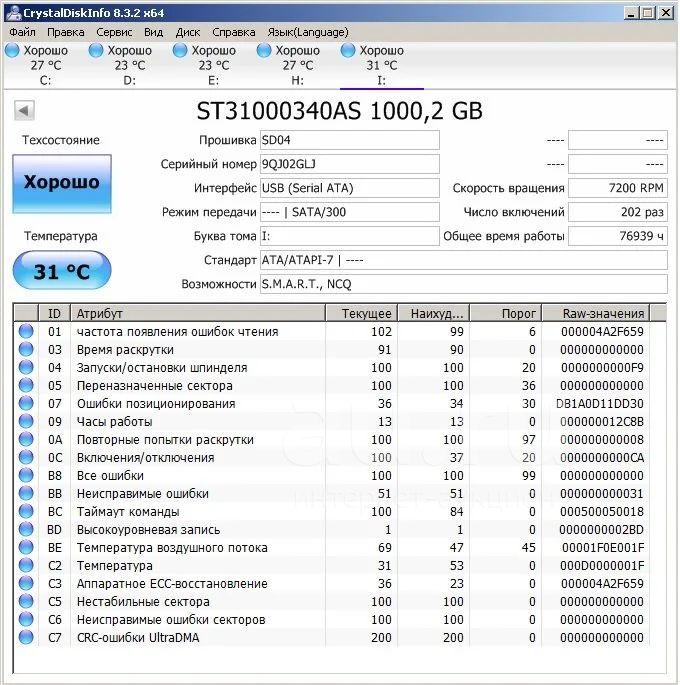
Task: Click status orb of attribute 0A row
Action: click(26, 439)
